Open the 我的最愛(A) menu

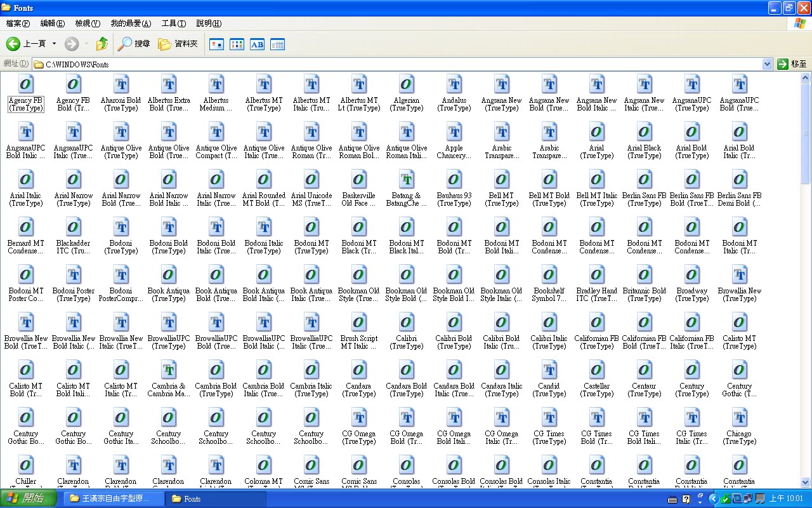tap(131, 23)
